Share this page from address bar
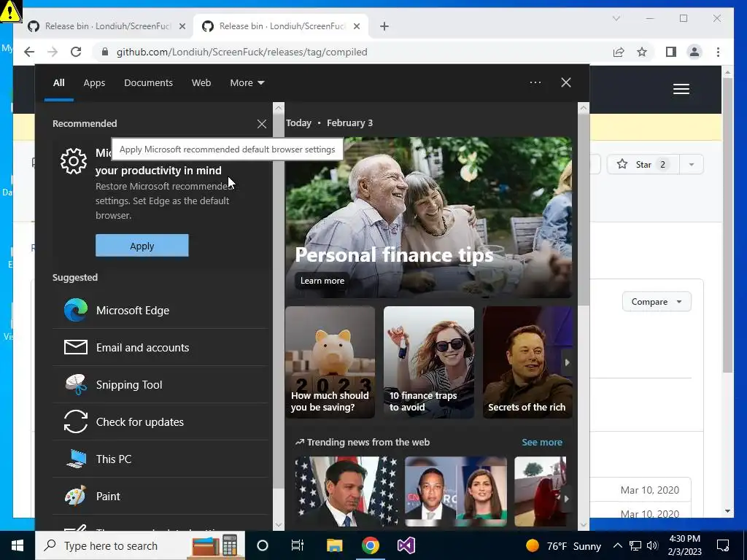747x560 pixels. coord(619,52)
